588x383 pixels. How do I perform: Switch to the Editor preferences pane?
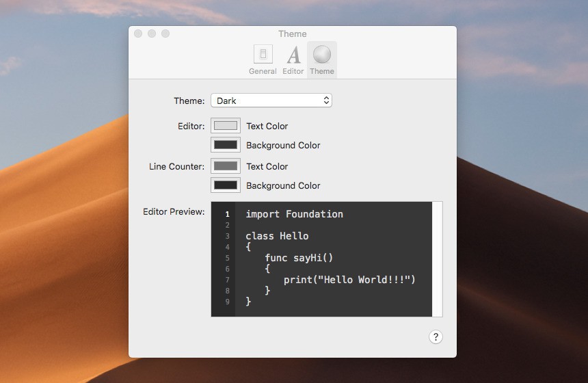tap(293, 60)
